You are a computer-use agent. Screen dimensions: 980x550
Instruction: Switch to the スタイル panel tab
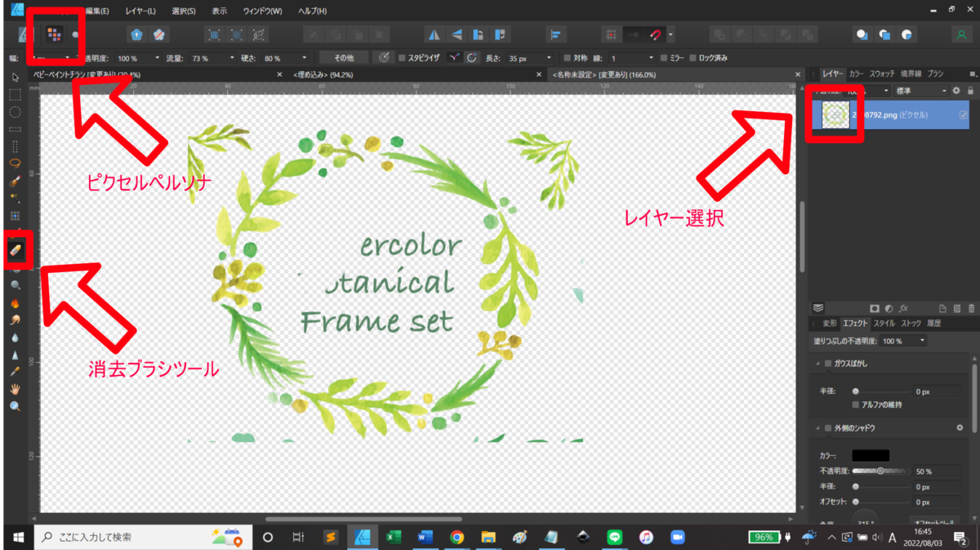(885, 324)
